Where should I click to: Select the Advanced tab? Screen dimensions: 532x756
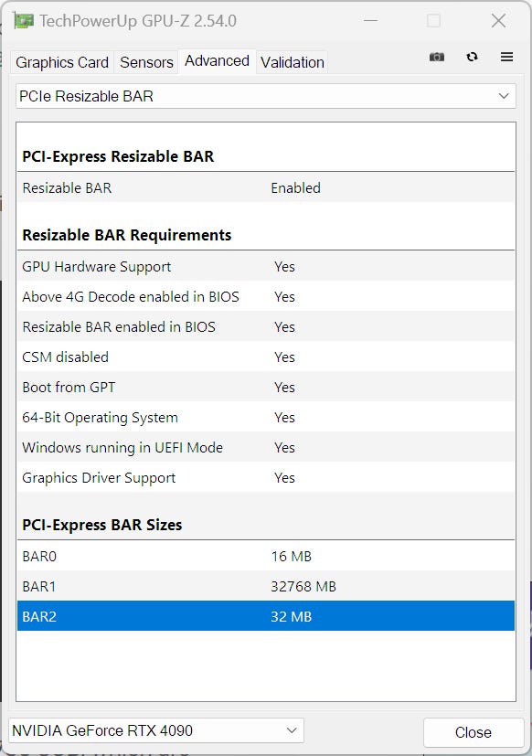coord(217,61)
